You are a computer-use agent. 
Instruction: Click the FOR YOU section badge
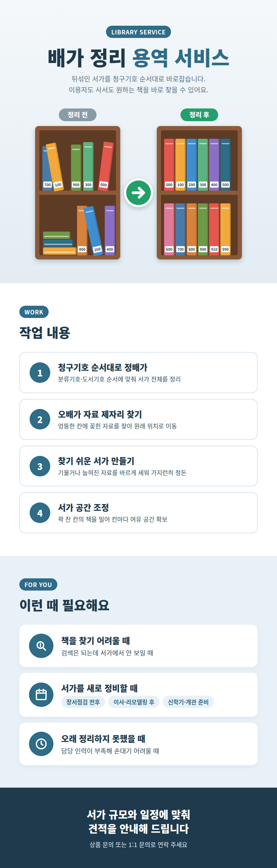pos(38,584)
